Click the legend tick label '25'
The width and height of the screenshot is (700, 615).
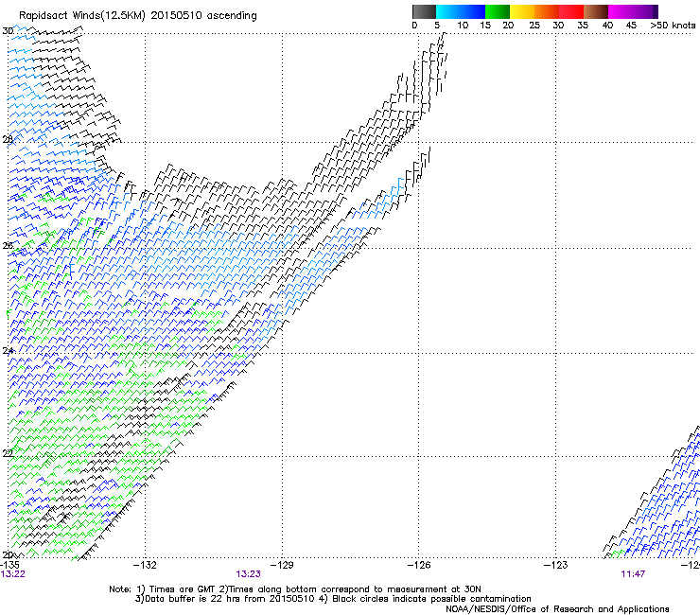(x=534, y=26)
